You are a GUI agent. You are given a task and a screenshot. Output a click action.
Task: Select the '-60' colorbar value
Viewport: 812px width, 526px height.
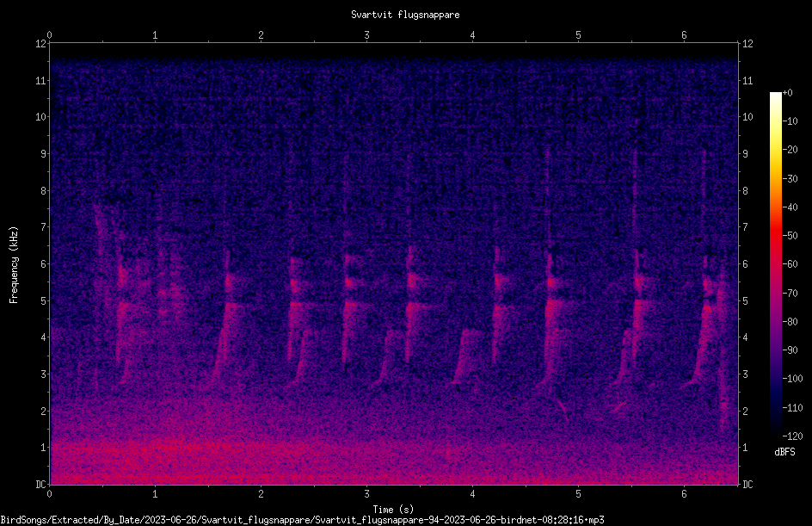790,264
